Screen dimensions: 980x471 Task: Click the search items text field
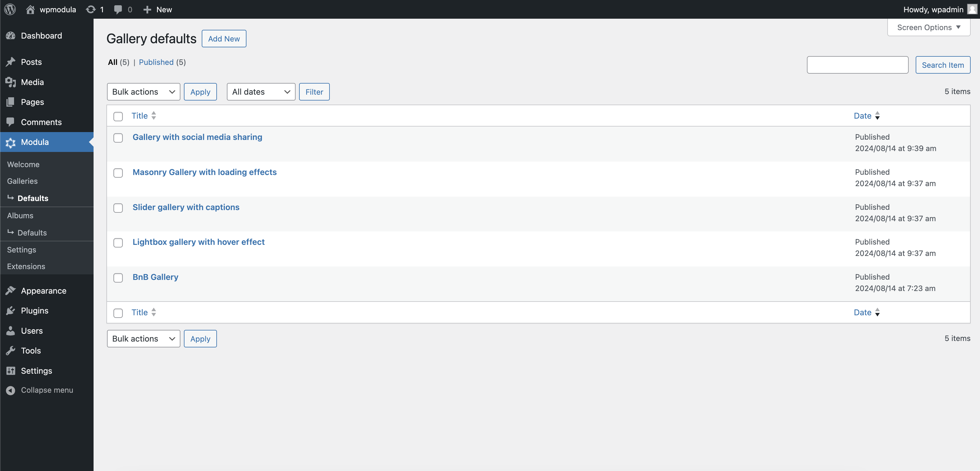click(857, 65)
